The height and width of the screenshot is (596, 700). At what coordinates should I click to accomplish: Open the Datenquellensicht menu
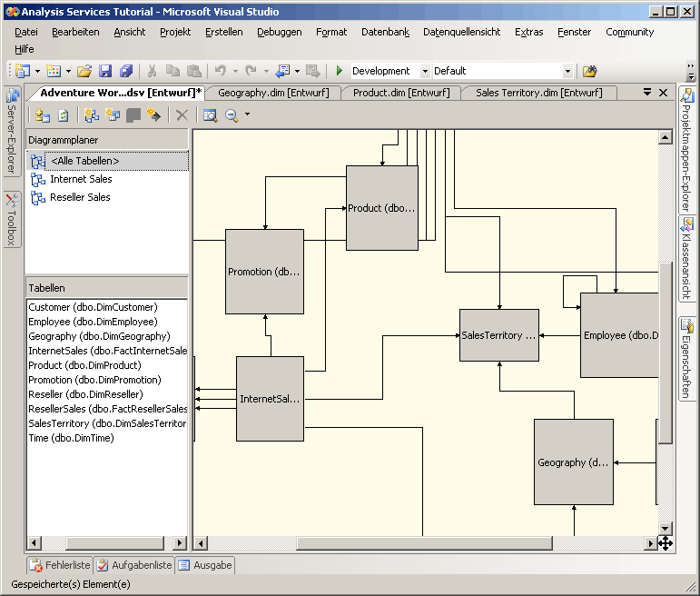[461, 32]
